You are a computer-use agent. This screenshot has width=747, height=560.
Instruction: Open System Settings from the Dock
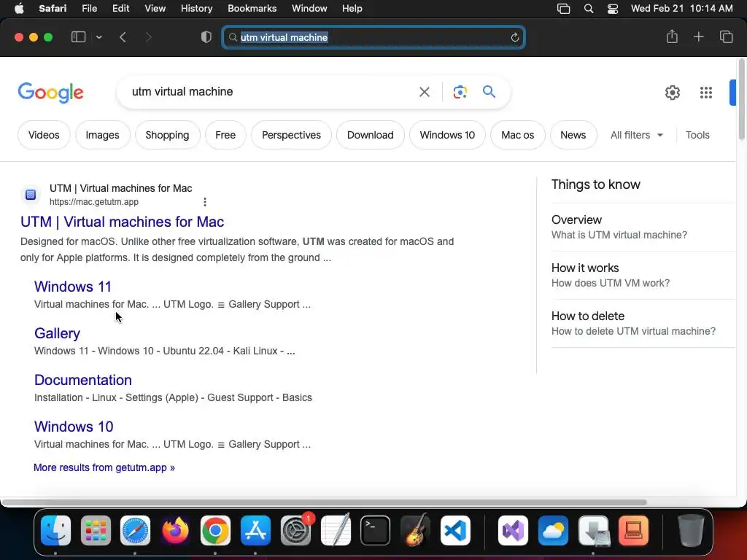(295, 531)
